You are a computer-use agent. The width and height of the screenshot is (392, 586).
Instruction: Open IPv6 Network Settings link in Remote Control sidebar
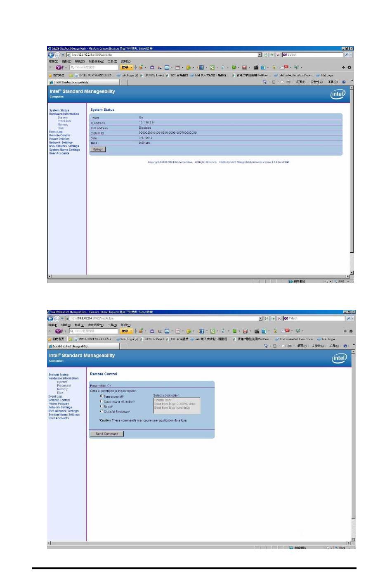pyautogui.click(x=64, y=411)
